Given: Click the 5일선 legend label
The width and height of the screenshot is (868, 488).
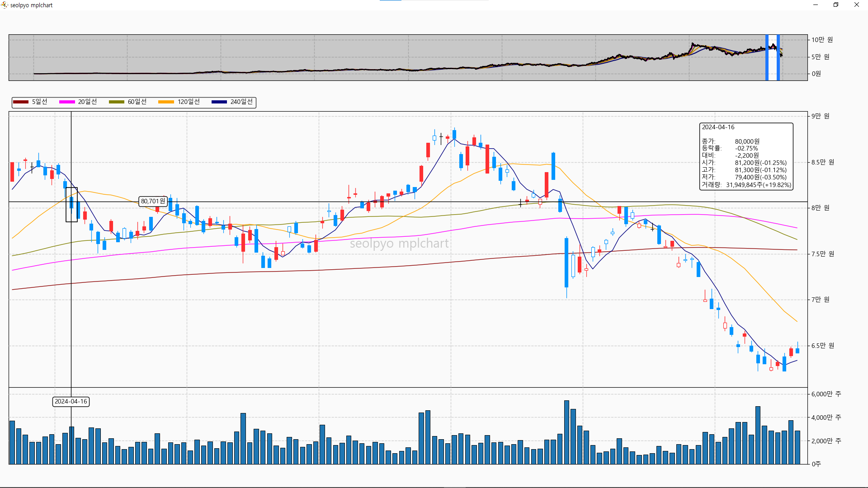Looking at the screenshot, I should tap(40, 102).
